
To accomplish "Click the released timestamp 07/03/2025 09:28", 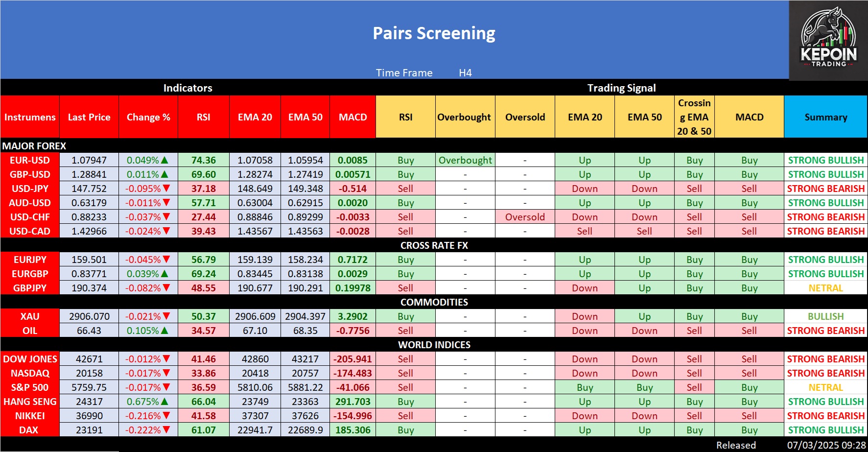I will tap(826, 445).
